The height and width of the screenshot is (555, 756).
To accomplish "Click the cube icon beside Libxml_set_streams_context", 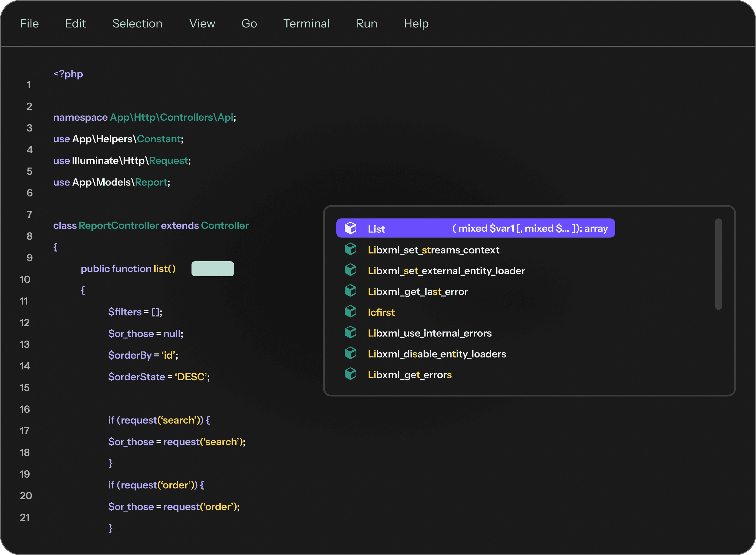I will [x=351, y=249].
